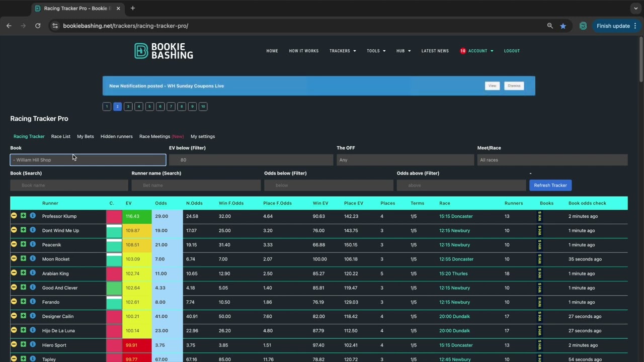Click View on the notification banner
This screenshot has height=362, width=644.
pyautogui.click(x=492, y=86)
